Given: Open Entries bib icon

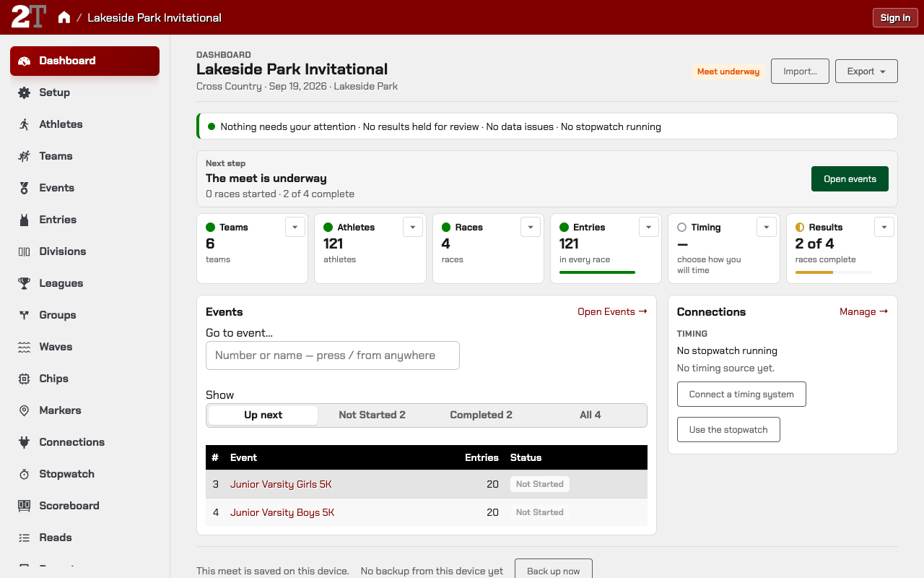Looking at the screenshot, I should (x=25, y=220).
